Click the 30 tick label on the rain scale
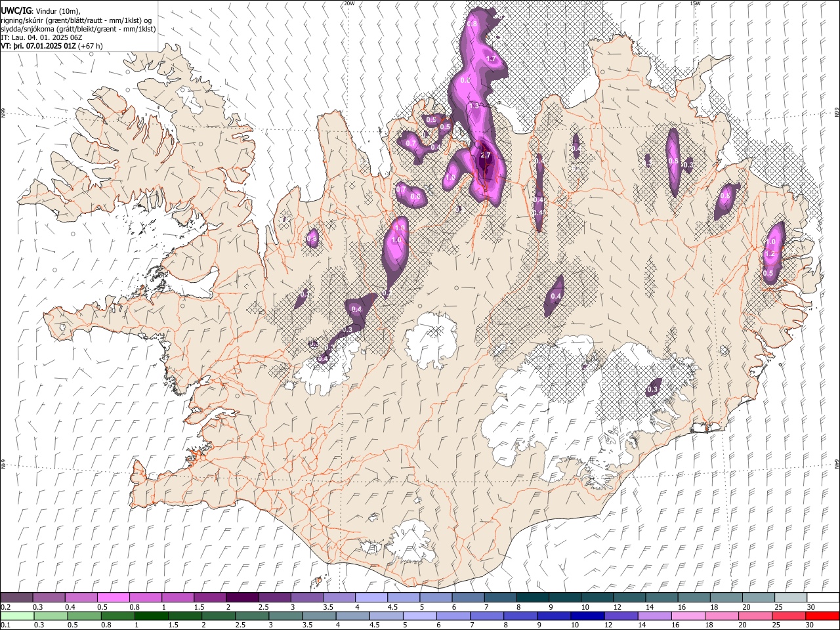The image size is (840, 630). (x=810, y=625)
